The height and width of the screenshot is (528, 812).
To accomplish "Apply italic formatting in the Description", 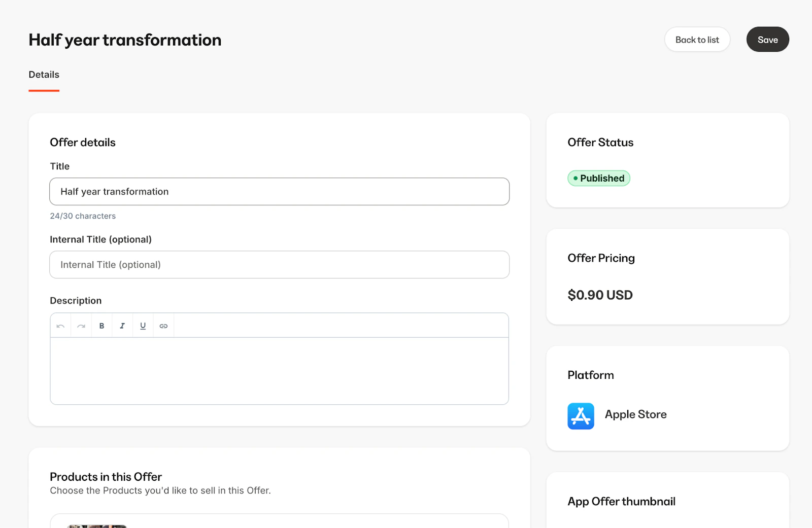I will click(x=122, y=325).
